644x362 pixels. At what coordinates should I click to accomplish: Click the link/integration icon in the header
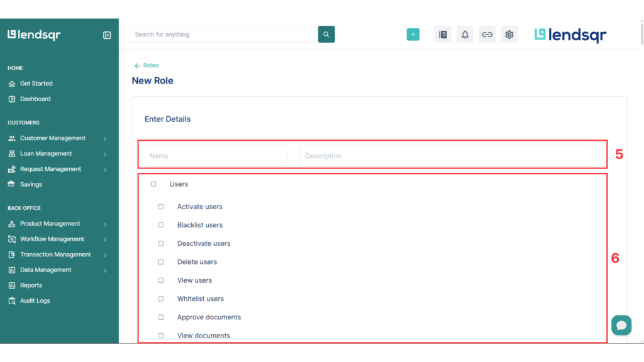click(x=487, y=34)
